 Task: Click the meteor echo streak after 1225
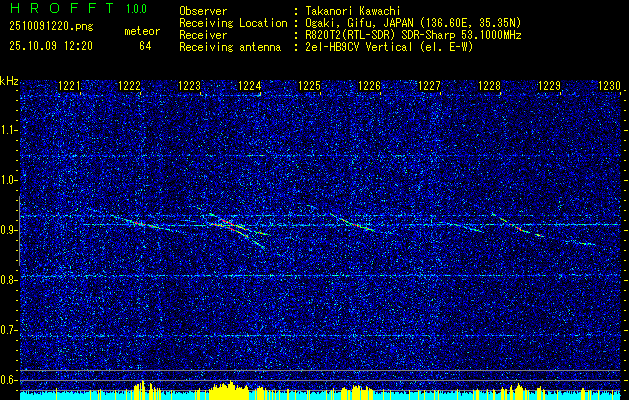[352, 222]
